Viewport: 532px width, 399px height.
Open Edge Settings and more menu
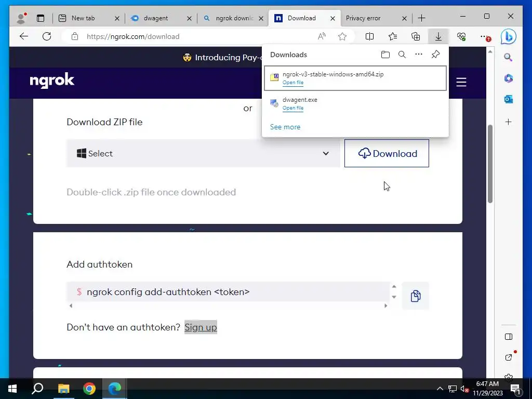(x=485, y=36)
